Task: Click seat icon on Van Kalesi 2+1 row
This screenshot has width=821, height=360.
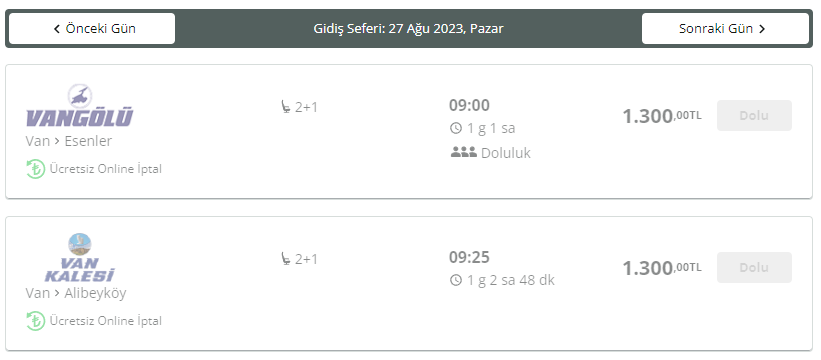Action: (x=285, y=259)
